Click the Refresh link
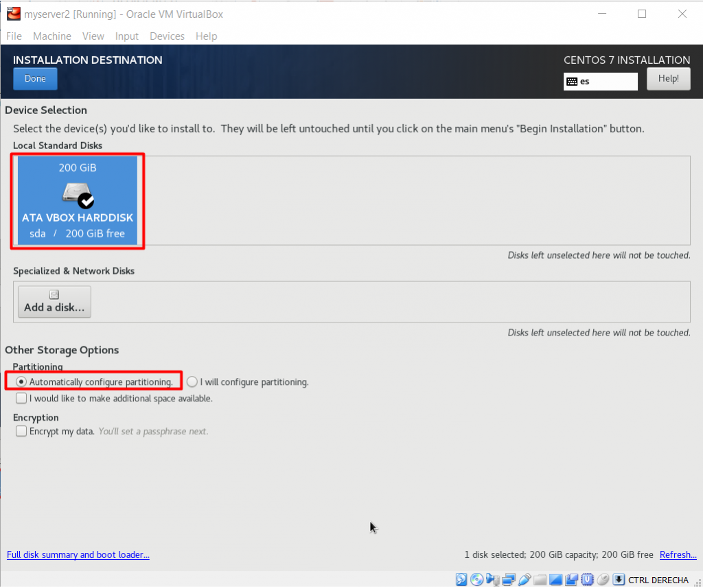 click(678, 555)
